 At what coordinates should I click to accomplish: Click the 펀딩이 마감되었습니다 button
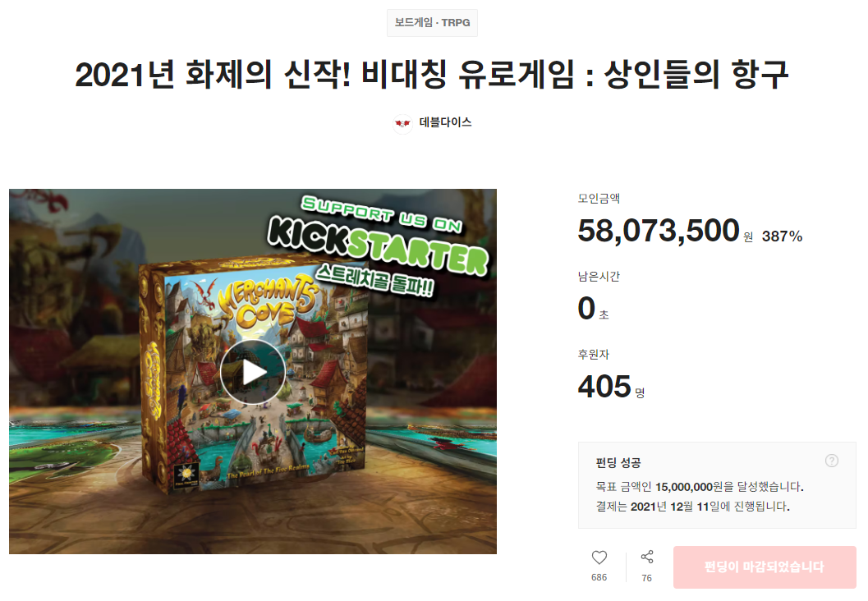(x=765, y=567)
